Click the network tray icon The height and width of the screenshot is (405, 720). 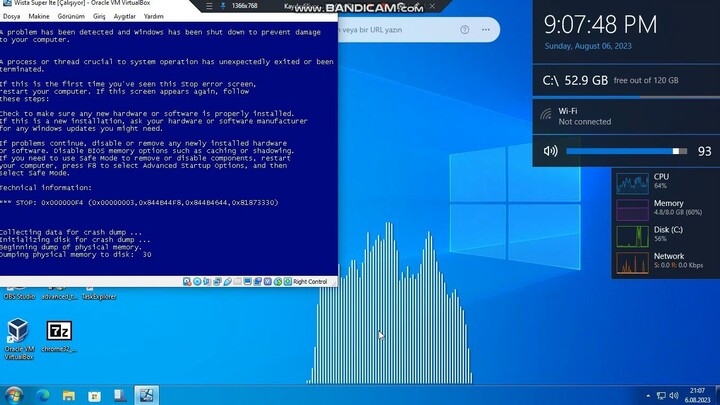pos(661,395)
